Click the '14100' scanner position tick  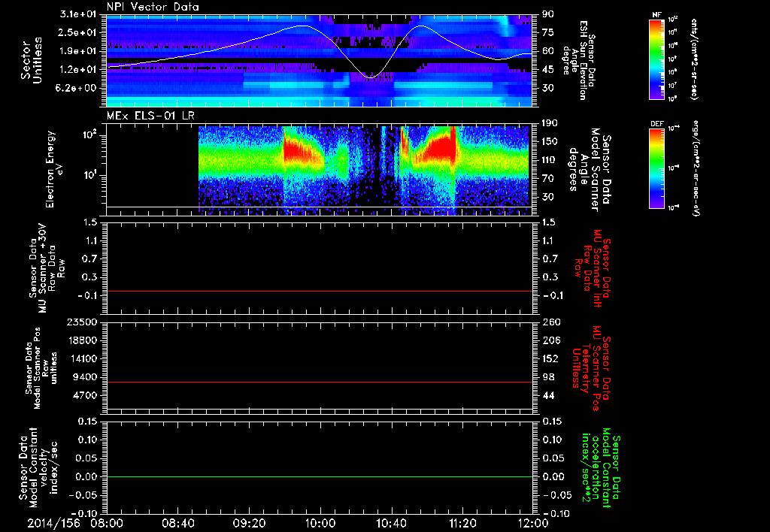tap(81, 358)
